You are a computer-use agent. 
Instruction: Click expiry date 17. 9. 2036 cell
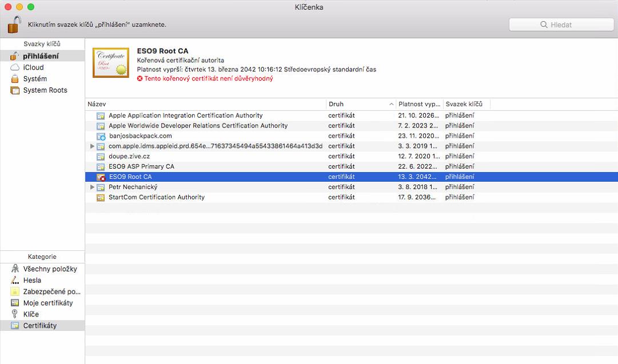[x=417, y=197]
